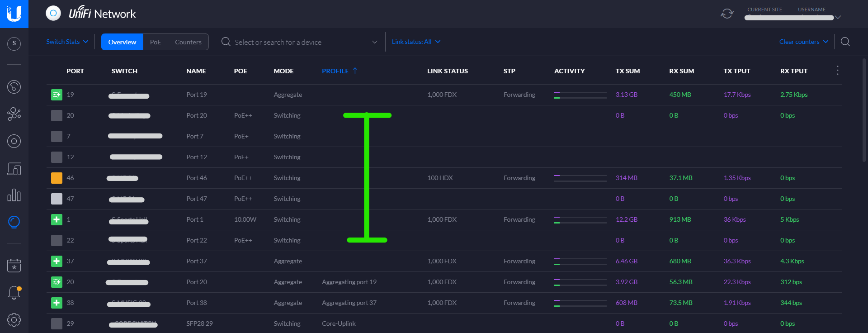Expand the Clear counters dropdown
The height and width of the screenshot is (333, 868).
803,42
